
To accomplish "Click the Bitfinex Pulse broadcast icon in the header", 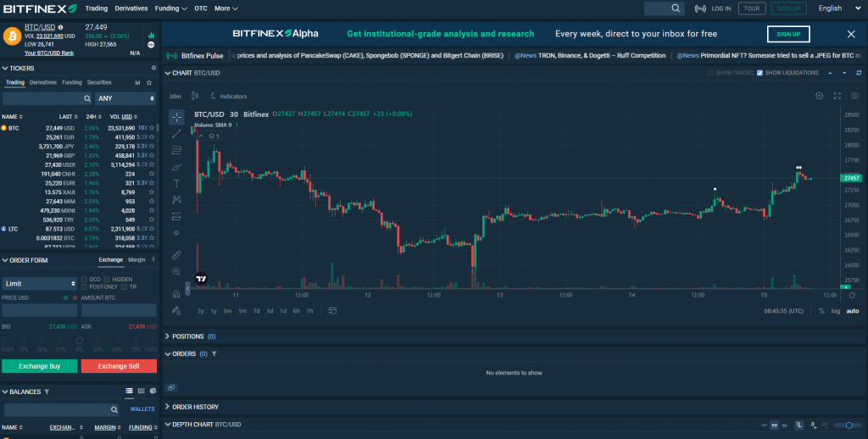I will coord(700,8).
